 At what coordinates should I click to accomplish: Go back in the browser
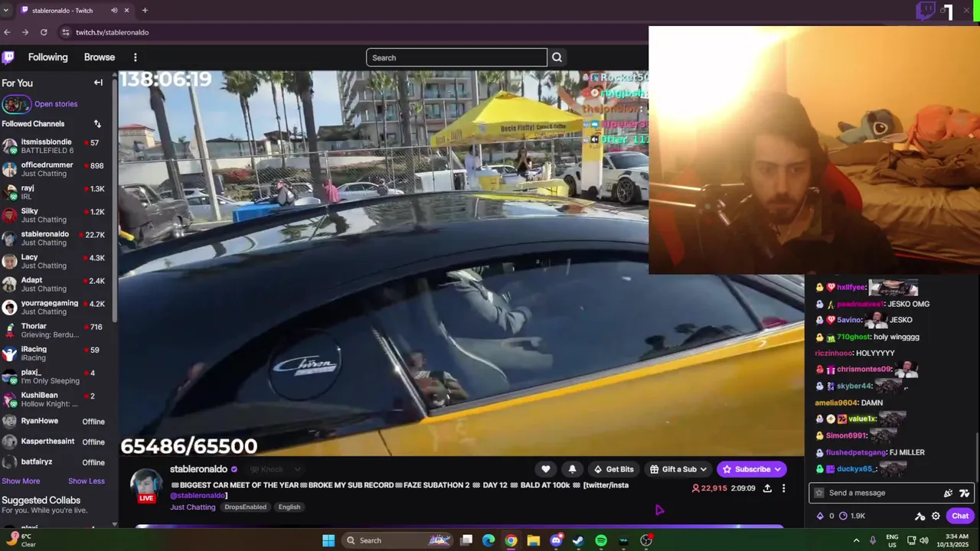point(7,32)
